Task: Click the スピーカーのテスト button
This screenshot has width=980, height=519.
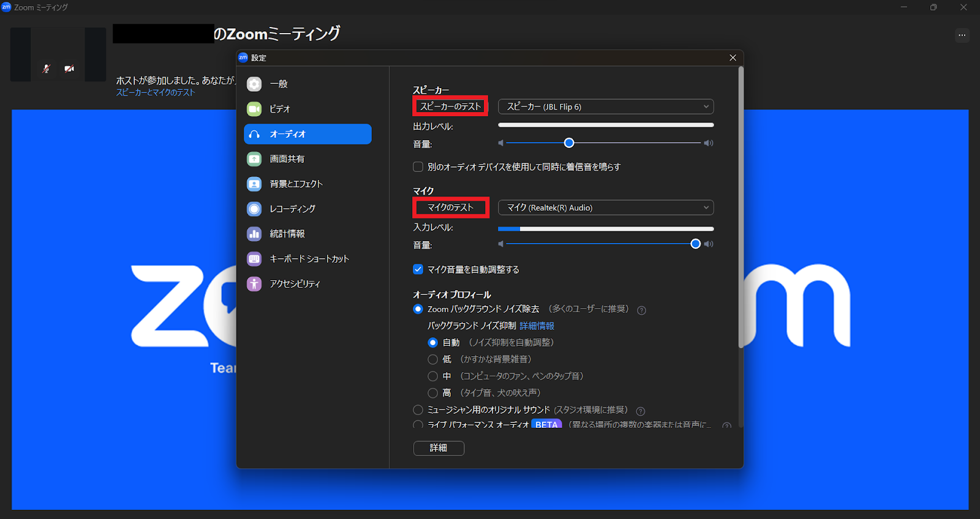Action: [x=450, y=106]
